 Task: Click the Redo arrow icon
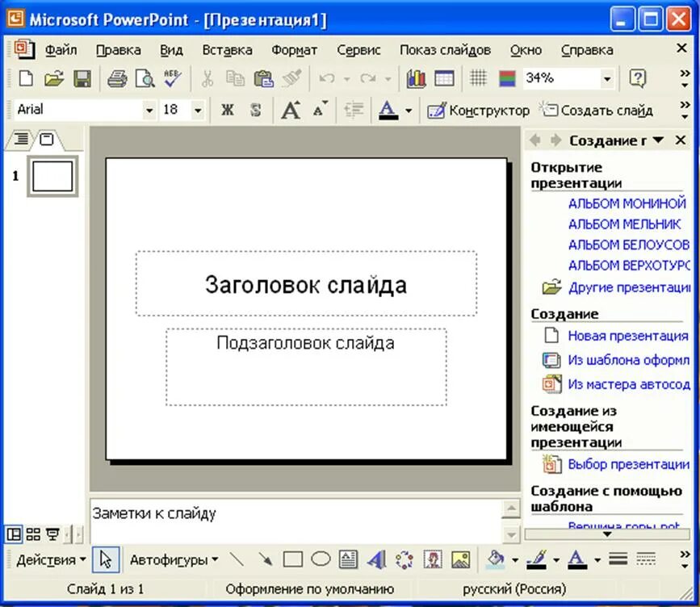point(368,78)
